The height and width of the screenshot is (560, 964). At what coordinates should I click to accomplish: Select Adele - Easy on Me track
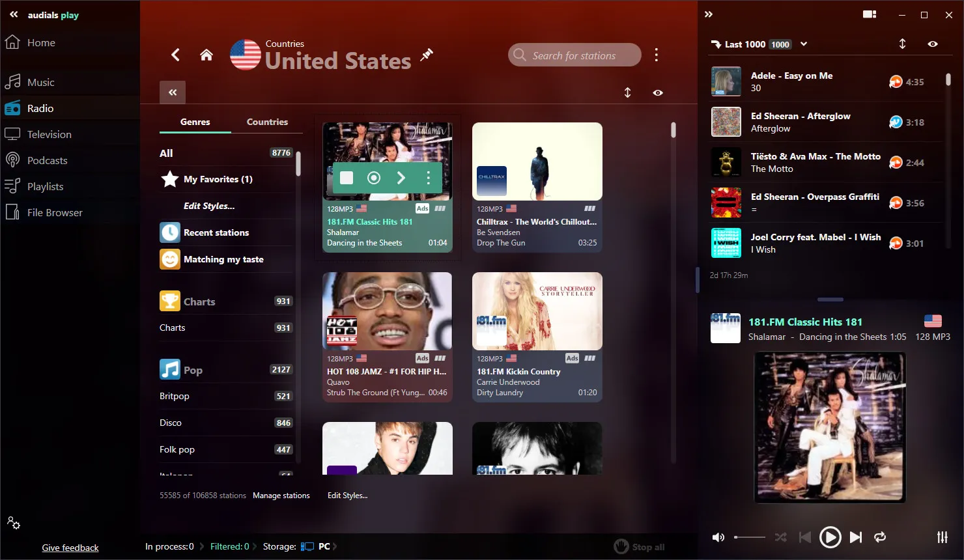click(x=826, y=81)
